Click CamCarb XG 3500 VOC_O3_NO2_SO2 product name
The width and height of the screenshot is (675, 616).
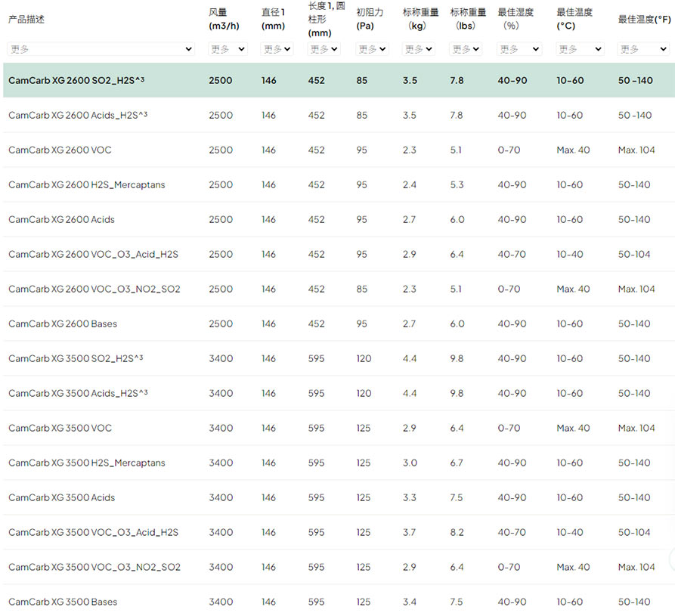[x=94, y=568]
